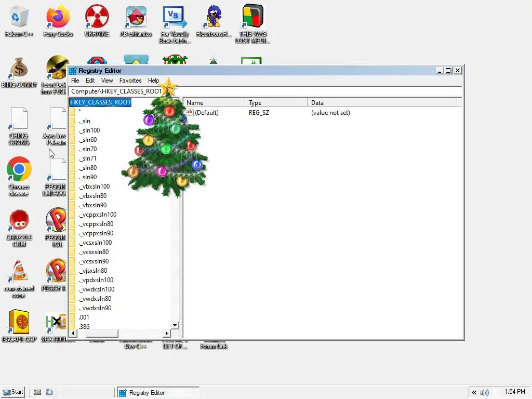
Task: Select the .001 registry key
Action: click(x=84, y=317)
